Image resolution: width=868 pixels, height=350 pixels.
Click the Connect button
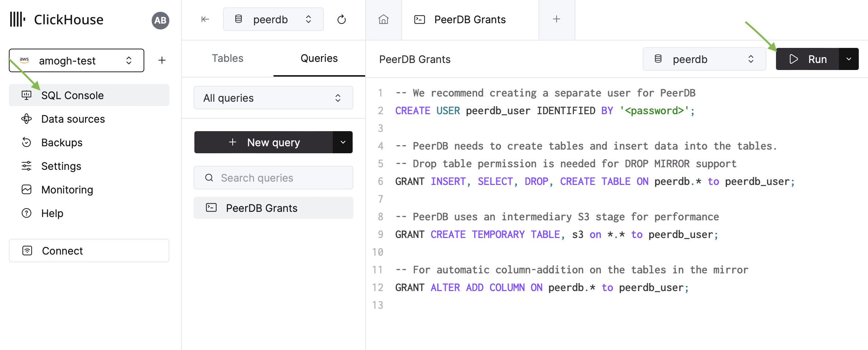[x=89, y=251]
